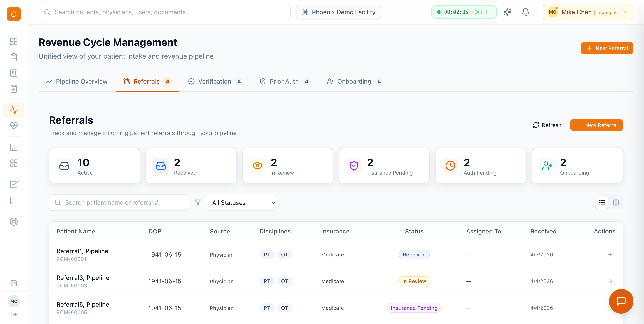Open notifications via the bell icon
The image size is (644, 324).
point(525,12)
